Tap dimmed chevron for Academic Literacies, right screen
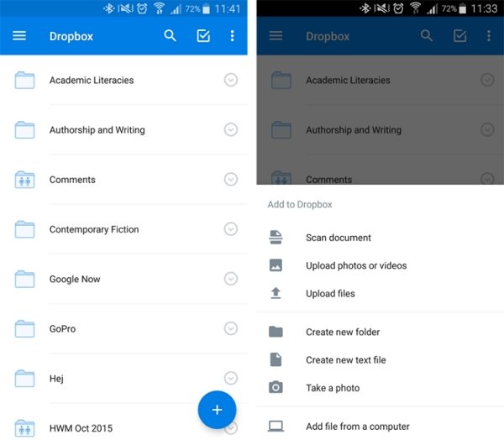The image size is (504, 440). (487, 80)
